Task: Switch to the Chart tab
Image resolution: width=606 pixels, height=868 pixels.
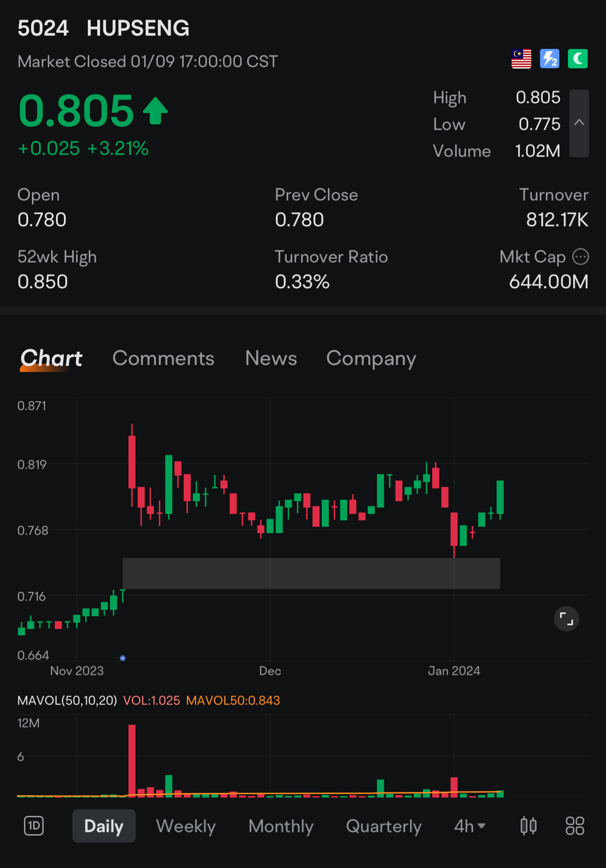Action: tap(51, 358)
